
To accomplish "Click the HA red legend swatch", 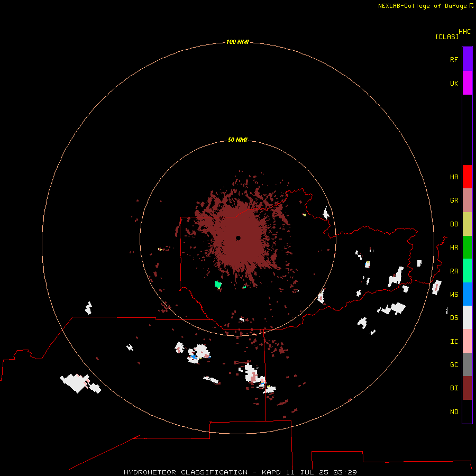I will point(467,177).
